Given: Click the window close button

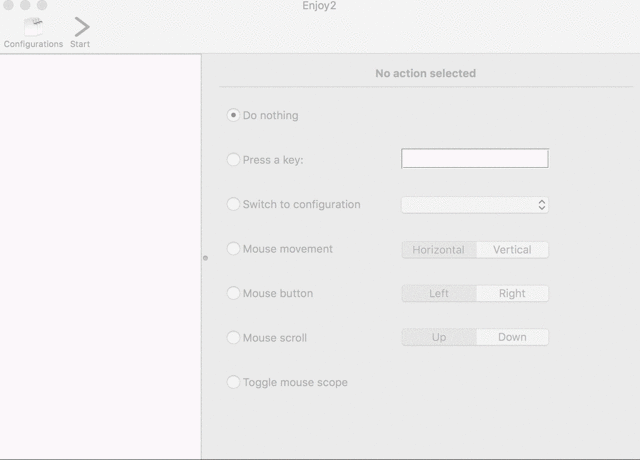Looking at the screenshot, I should pyautogui.click(x=9, y=4).
